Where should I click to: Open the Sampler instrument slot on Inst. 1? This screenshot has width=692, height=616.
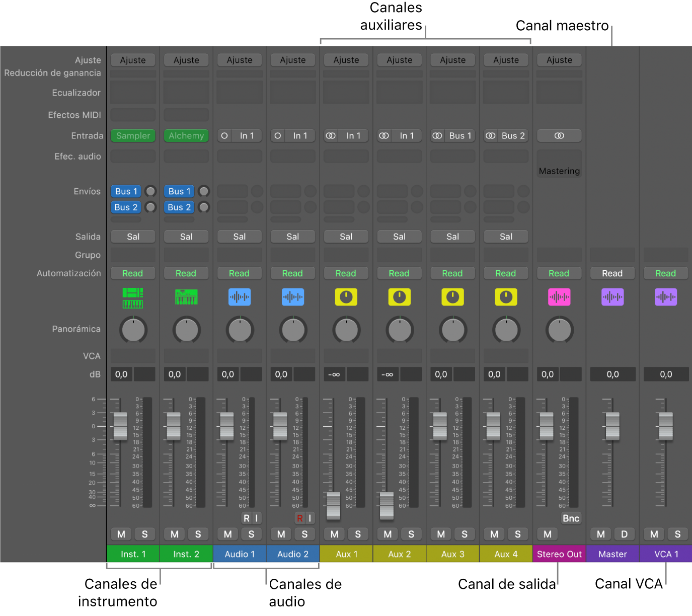133,136
